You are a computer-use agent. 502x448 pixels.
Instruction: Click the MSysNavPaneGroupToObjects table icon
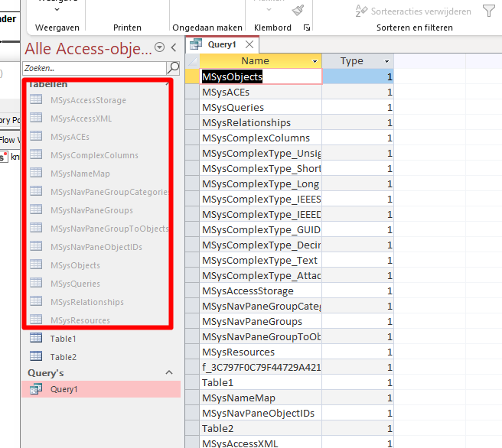pos(36,228)
